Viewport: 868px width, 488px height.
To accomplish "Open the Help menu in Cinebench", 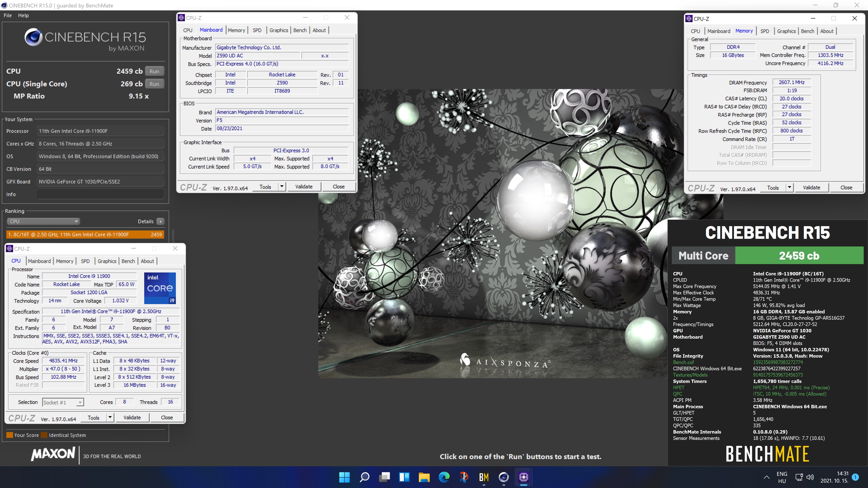I will 23,16.
